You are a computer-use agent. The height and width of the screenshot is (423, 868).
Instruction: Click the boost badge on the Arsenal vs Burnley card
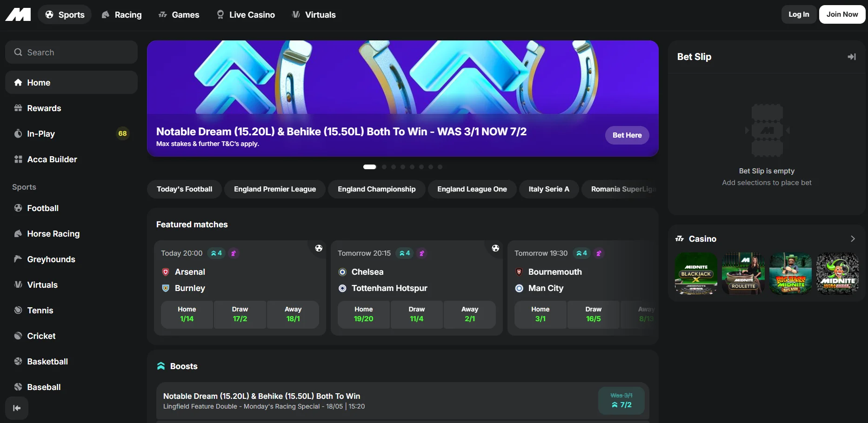(216, 253)
